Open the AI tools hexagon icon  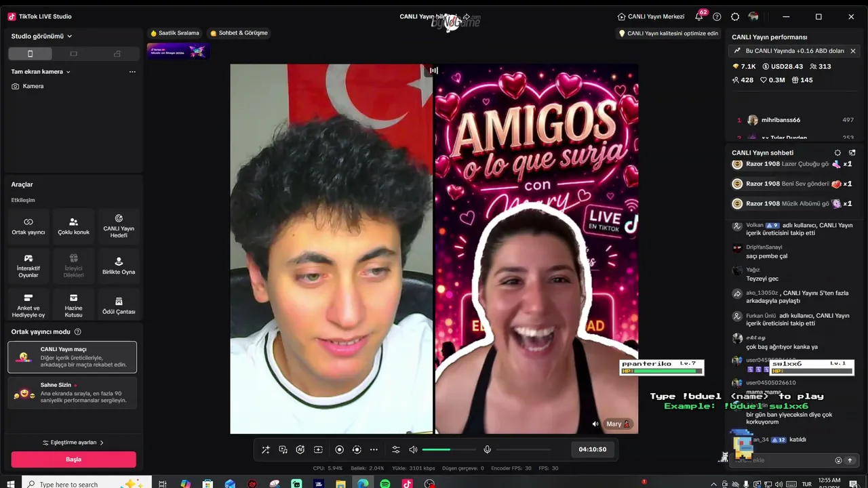pyautogui.click(x=300, y=449)
